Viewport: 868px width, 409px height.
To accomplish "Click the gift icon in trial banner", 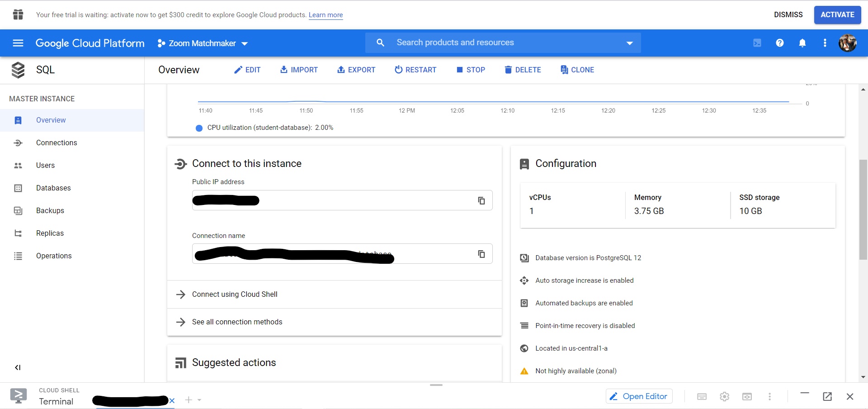I will [x=18, y=14].
